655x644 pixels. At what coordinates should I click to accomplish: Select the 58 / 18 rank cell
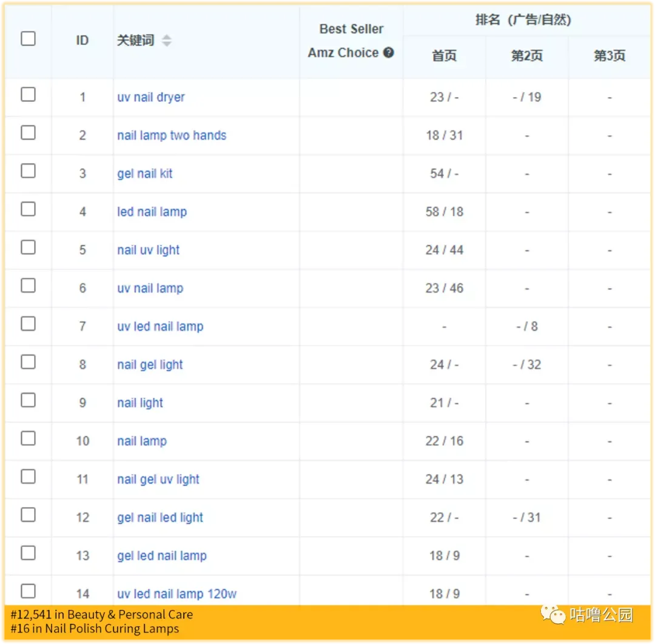444,212
